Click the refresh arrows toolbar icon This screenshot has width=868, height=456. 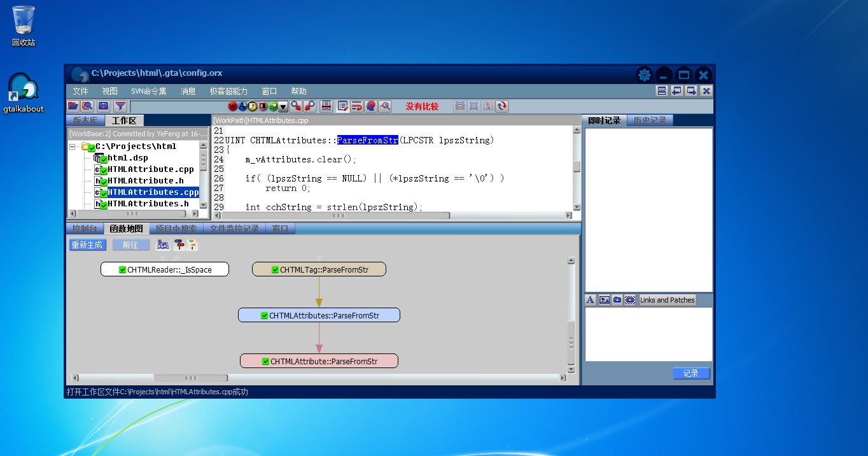tap(503, 106)
